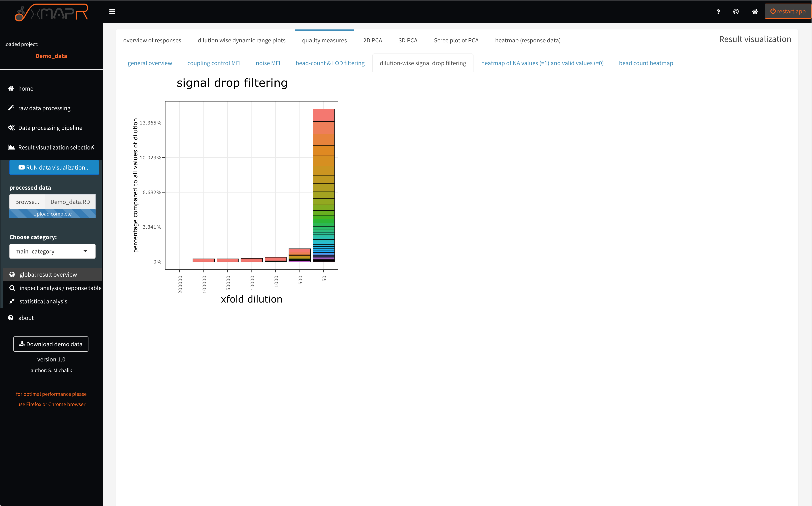
Task: Expand the Choose category combo box arrow
Action: pos(85,251)
